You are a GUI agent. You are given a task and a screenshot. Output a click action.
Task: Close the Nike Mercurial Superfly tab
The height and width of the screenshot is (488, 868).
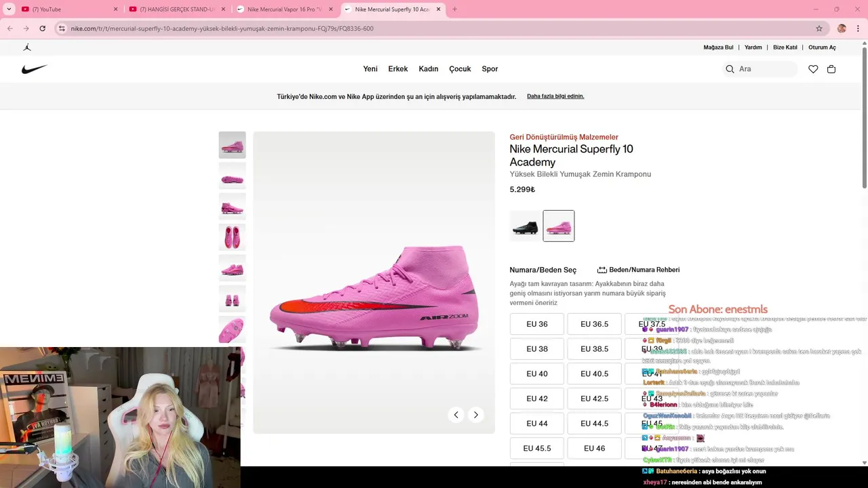click(439, 9)
